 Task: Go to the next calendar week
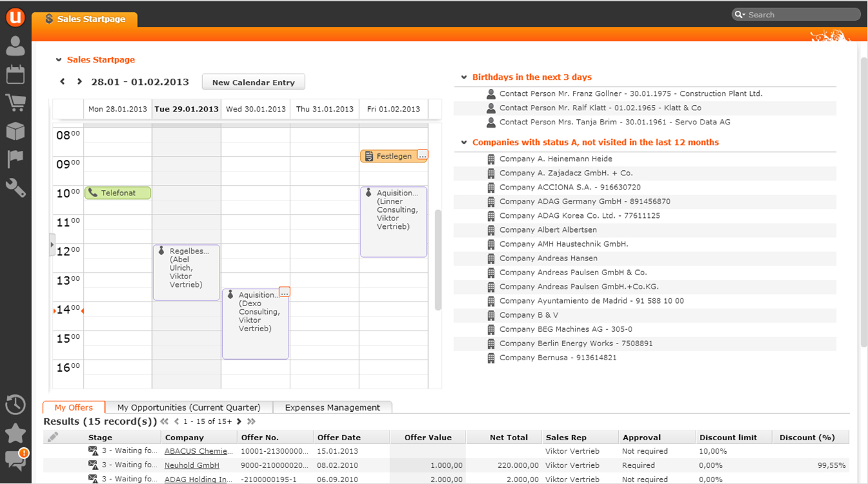click(79, 82)
